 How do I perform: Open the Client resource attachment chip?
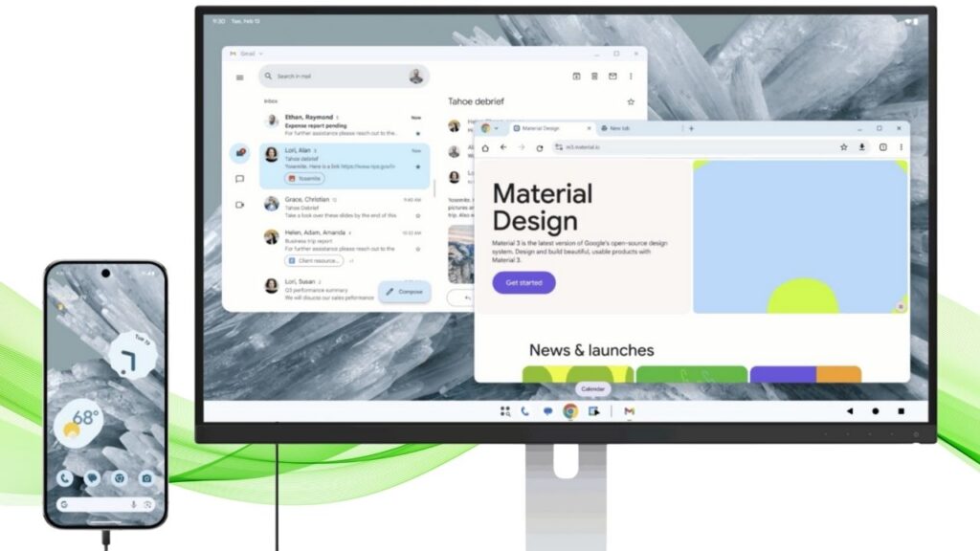pos(314,260)
